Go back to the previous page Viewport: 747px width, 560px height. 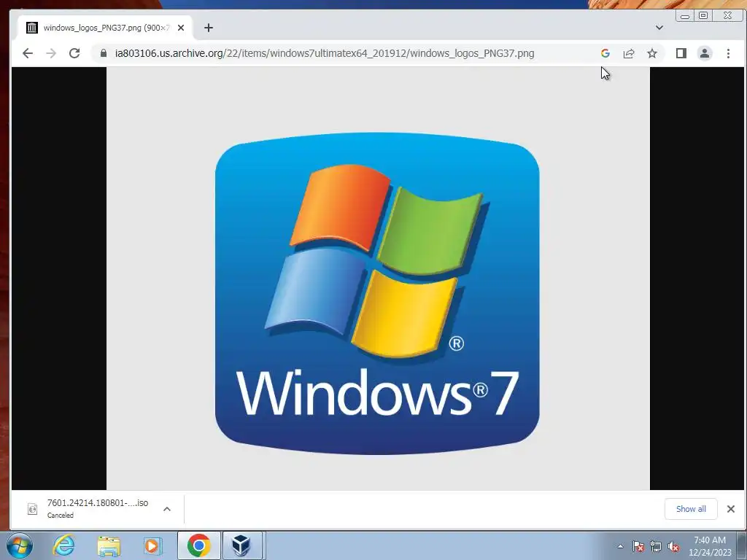coord(28,53)
